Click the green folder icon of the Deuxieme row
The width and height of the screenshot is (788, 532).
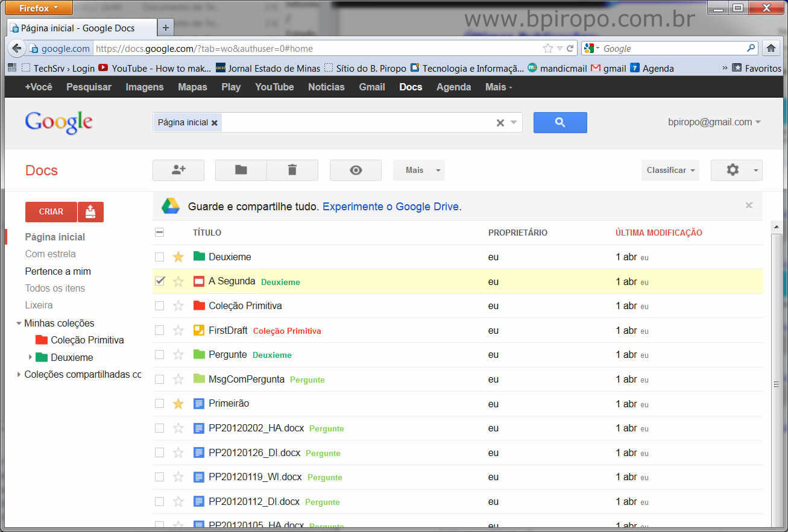coord(199,257)
